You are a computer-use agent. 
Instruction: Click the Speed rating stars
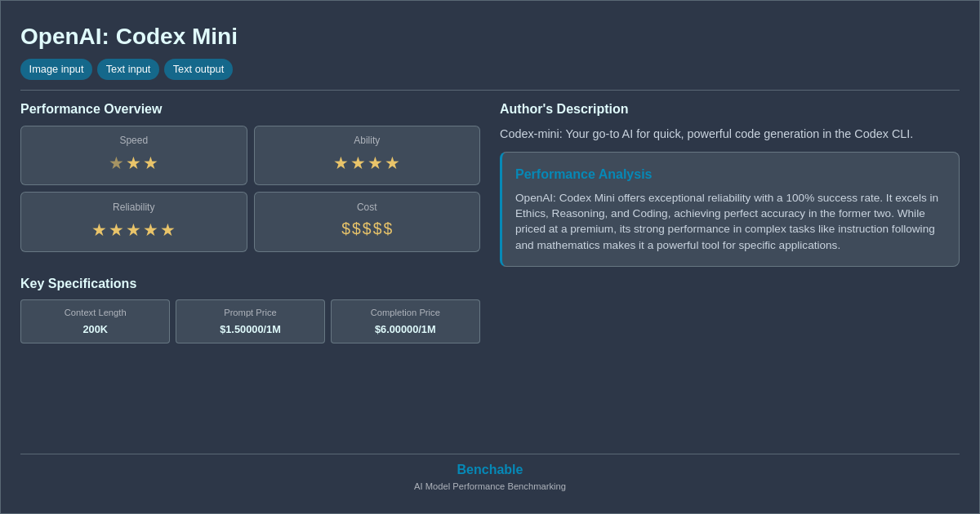[x=133, y=163]
